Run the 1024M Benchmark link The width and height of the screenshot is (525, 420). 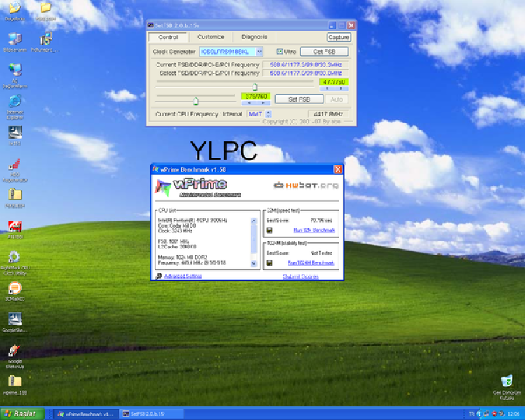pyautogui.click(x=311, y=263)
